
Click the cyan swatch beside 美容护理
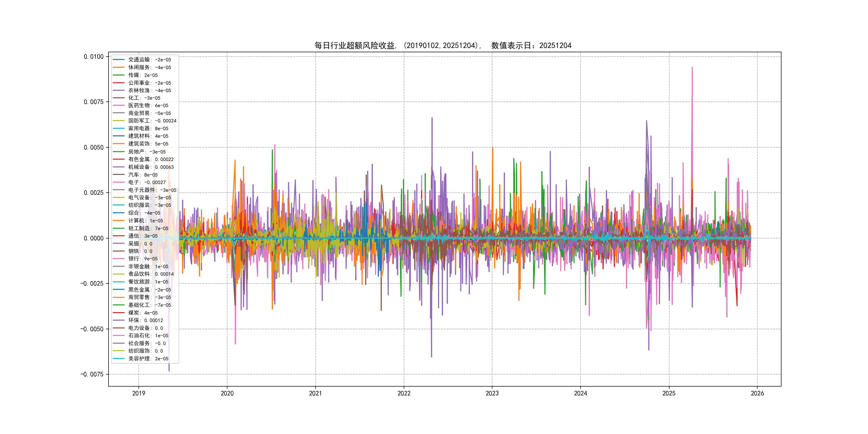pyautogui.click(x=119, y=358)
